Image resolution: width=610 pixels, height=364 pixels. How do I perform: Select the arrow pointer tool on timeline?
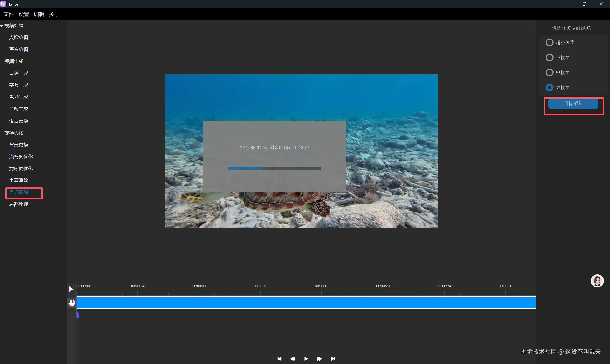pos(71,289)
